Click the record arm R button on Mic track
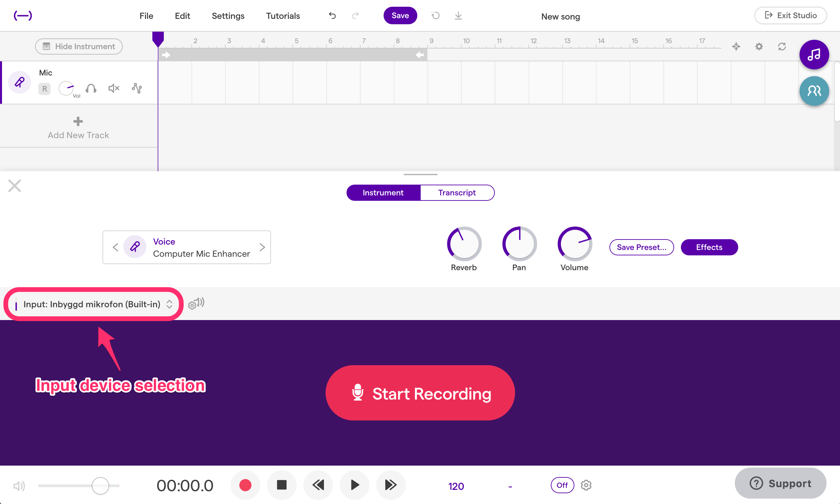The image size is (840, 504). click(44, 88)
